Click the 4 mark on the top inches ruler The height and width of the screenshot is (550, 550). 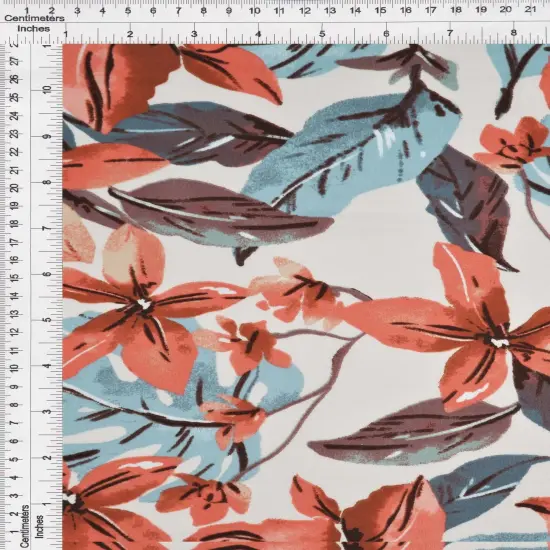pos(258,34)
